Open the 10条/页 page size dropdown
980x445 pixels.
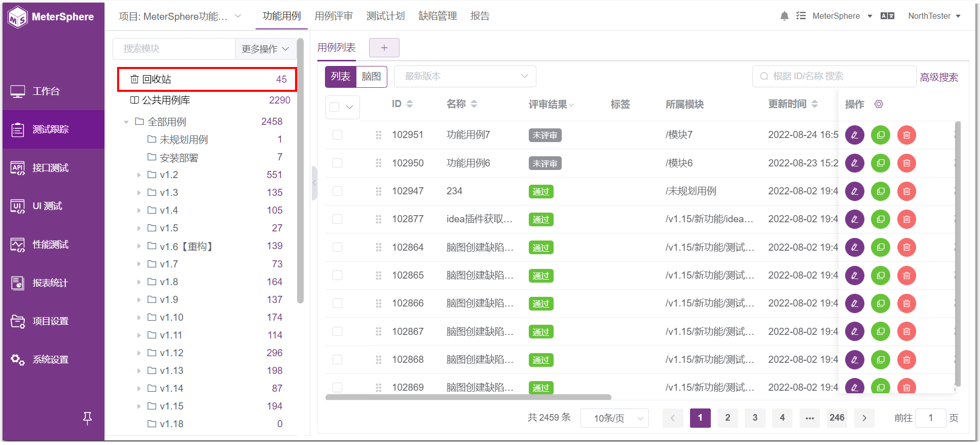(x=614, y=418)
